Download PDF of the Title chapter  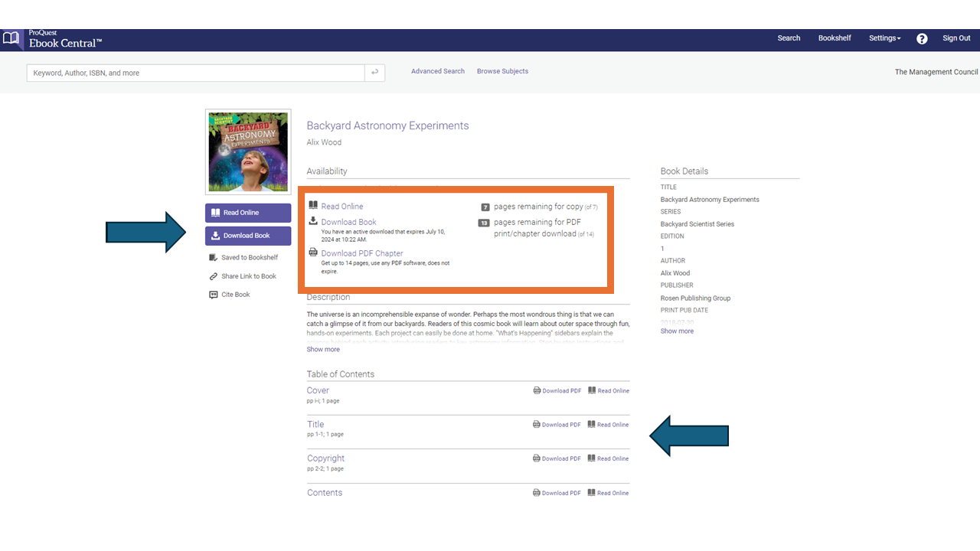tap(561, 425)
